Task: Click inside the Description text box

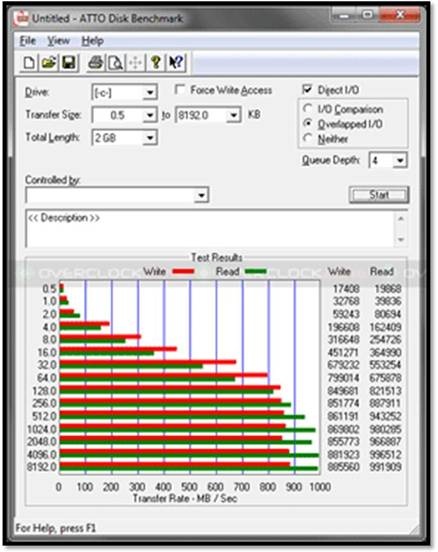Action: coord(210,228)
